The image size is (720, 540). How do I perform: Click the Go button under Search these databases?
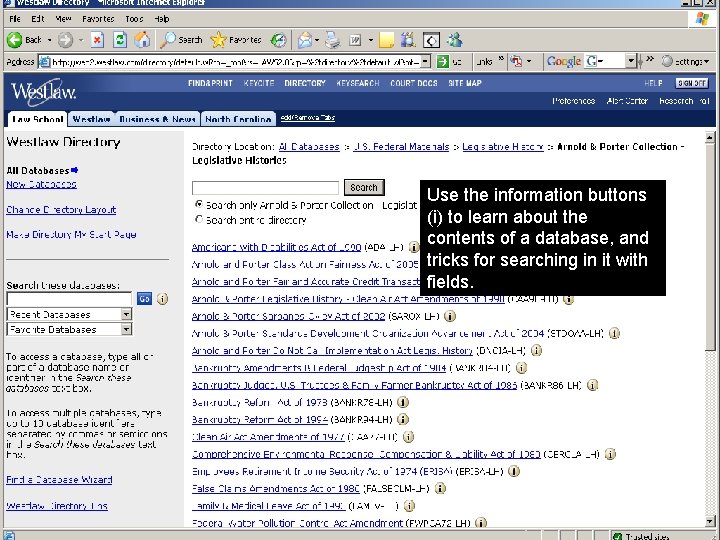pyautogui.click(x=144, y=298)
